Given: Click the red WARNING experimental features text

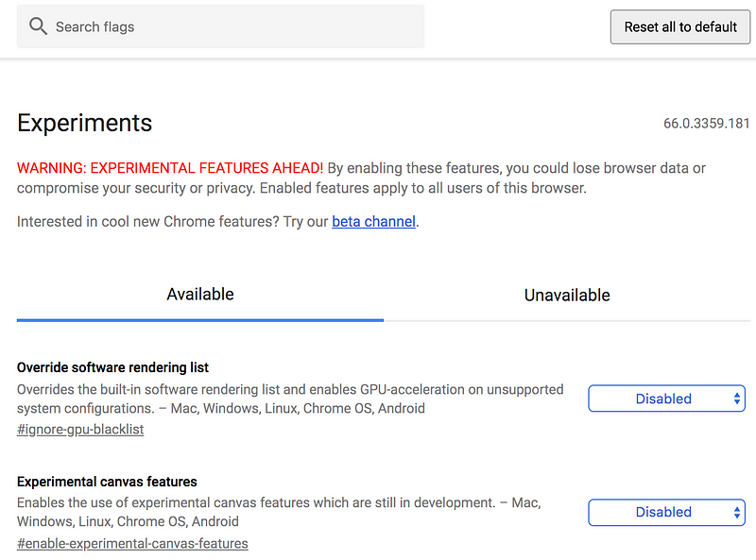Looking at the screenshot, I should [x=170, y=168].
